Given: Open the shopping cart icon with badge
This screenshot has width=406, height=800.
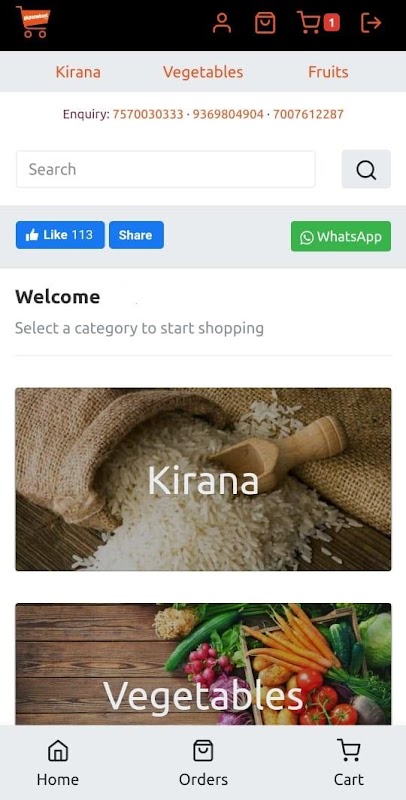Looking at the screenshot, I should point(318,23).
